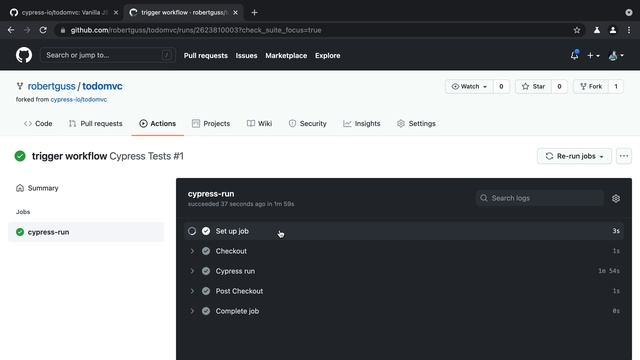Click the Complete job check icon
This screenshot has height=360, width=640.
point(206,311)
